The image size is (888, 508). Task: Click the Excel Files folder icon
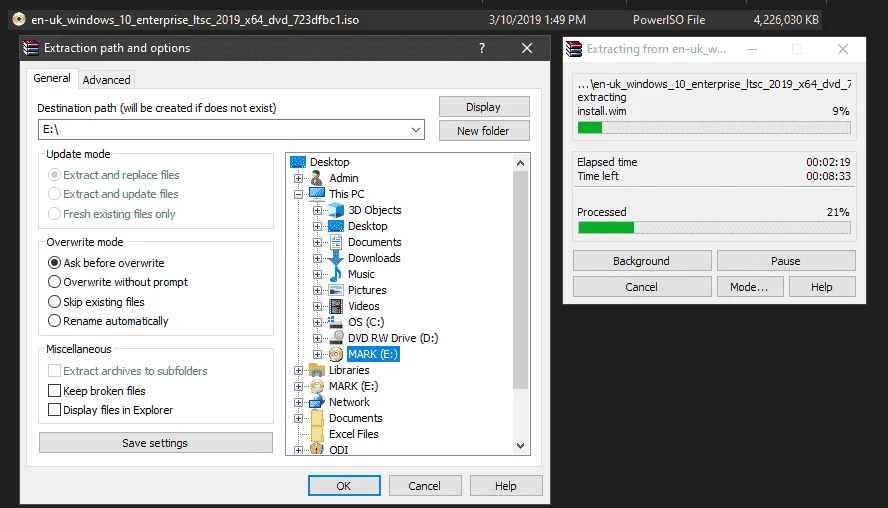[x=317, y=434]
